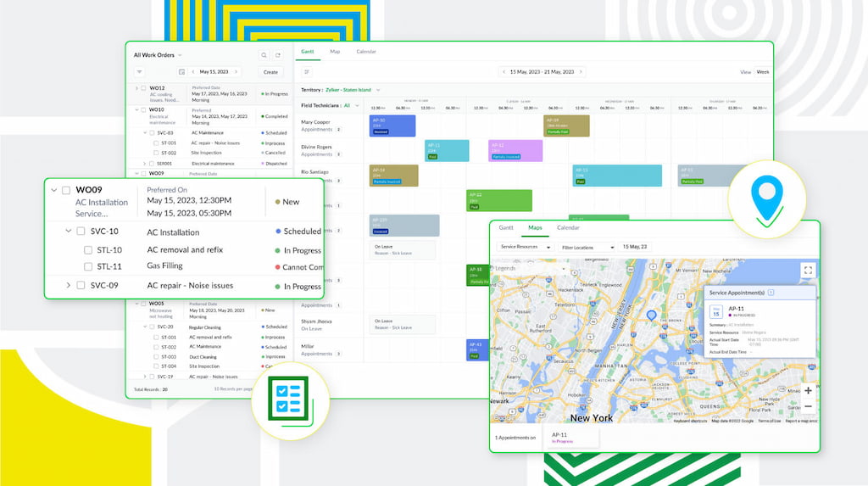The width and height of the screenshot is (868, 486).
Task: Click the checklist badge icon
Action: (x=290, y=400)
